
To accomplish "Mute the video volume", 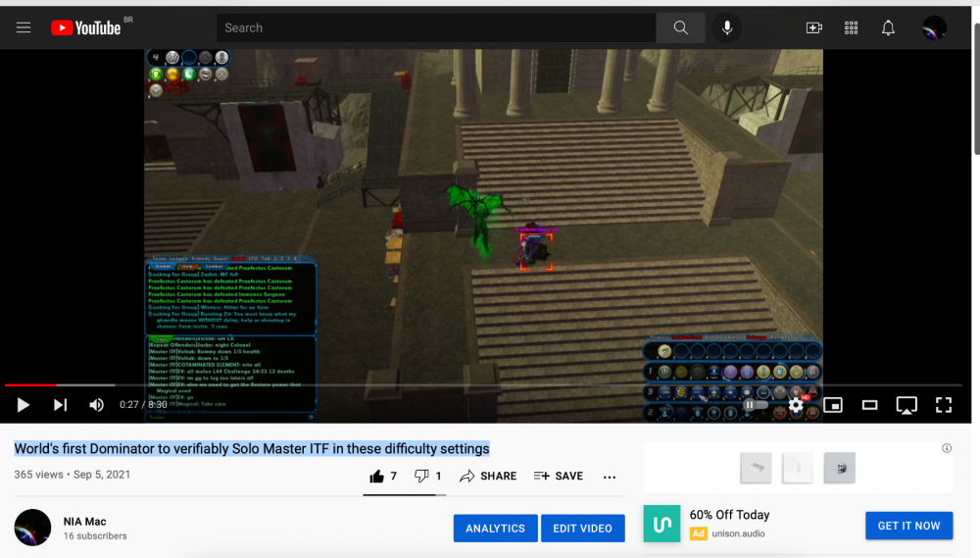I will [x=96, y=405].
